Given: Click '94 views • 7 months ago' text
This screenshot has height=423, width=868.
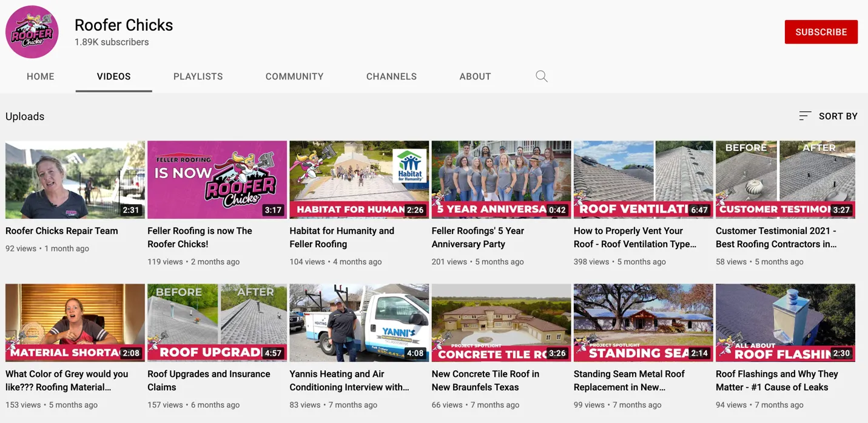Looking at the screenshot, I should point(759,405).
